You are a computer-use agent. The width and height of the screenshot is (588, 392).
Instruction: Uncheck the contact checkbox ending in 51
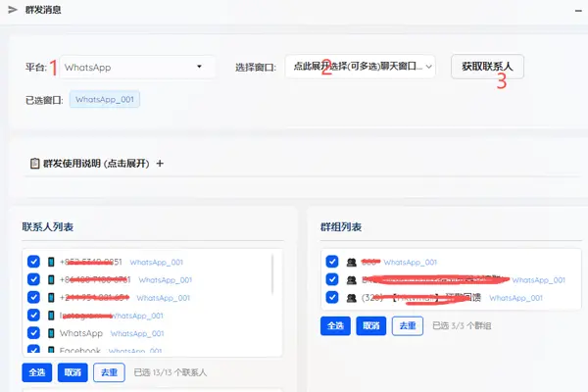click(x=33, y=262)
